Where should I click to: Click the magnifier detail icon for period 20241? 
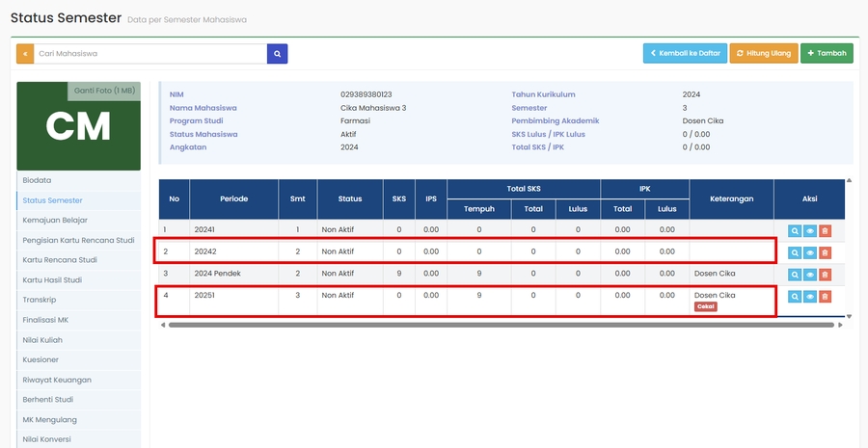pos(795,231)
